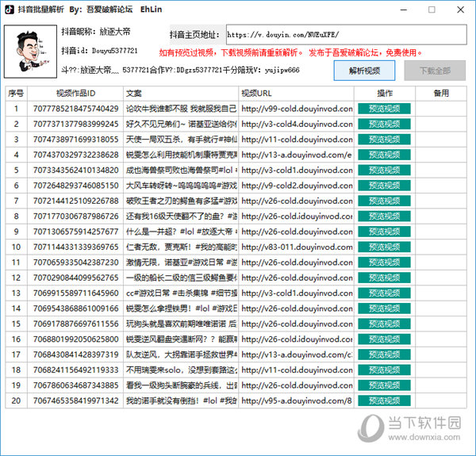This screenshot has height=456, width=476.
Task: Focus the 抖音主页地址 URL input field
Action: [347, 35]
